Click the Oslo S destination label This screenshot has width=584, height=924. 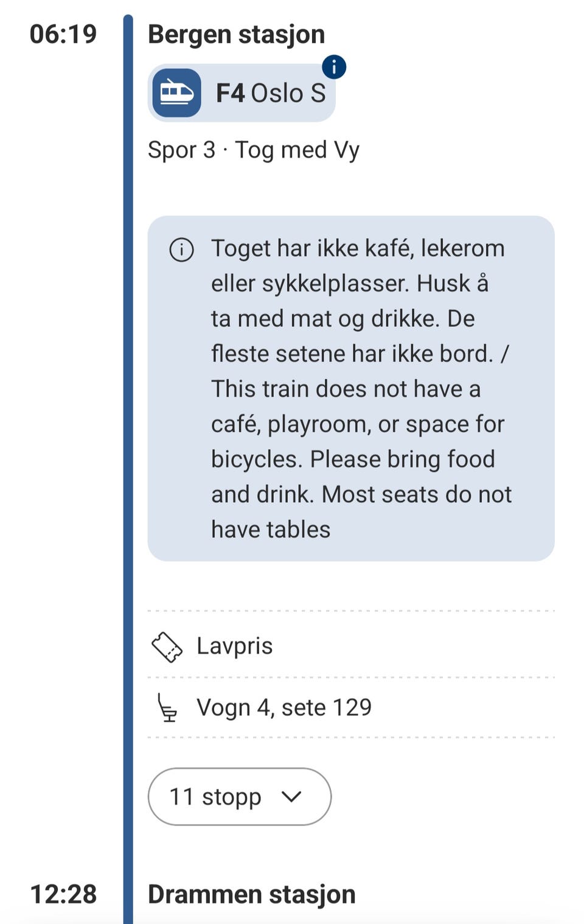tap(288, 93)
